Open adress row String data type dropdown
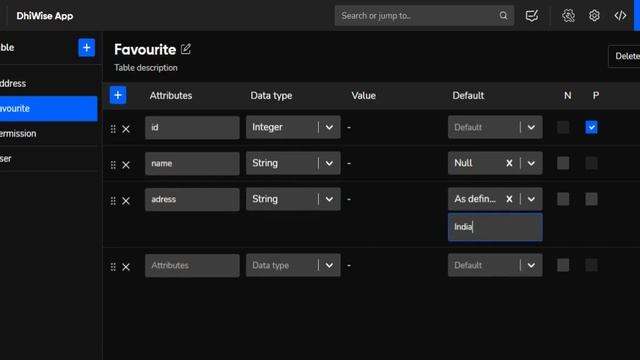Screen dimensions: 640x360 293,199
